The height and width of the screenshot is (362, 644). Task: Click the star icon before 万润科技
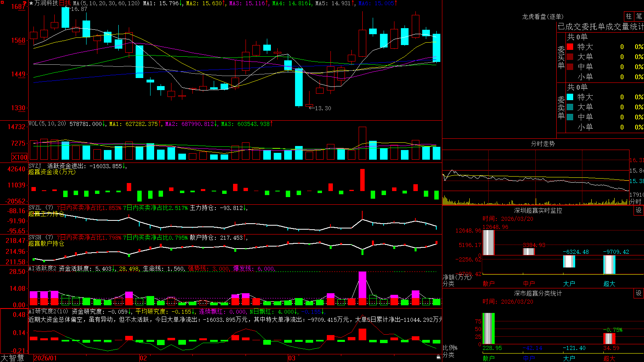31,3
